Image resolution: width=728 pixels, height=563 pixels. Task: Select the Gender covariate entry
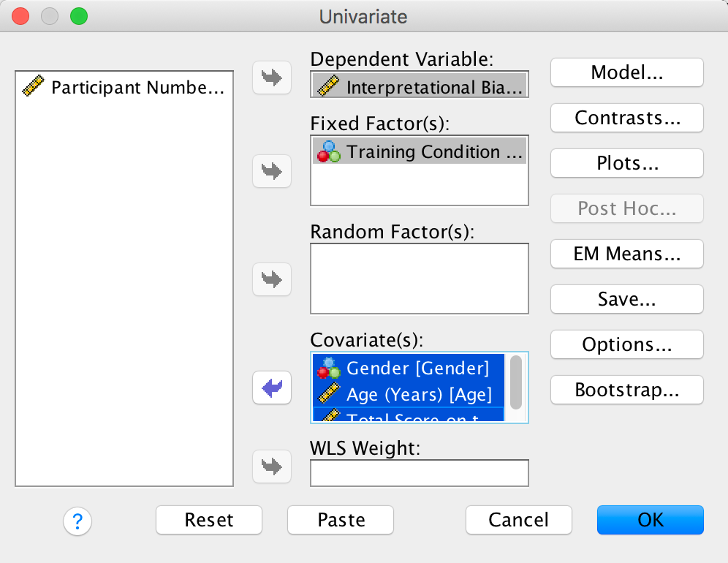[408, 368]
